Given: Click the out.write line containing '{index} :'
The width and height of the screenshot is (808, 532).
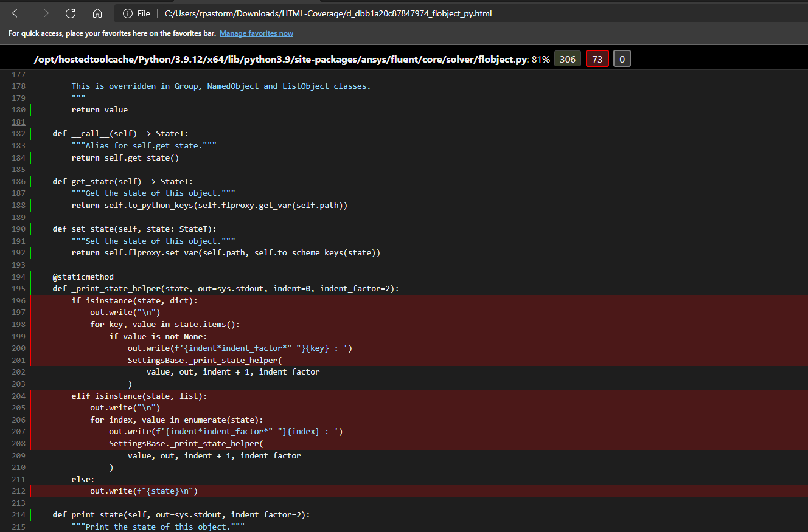Looking at the screenshot, I should tap(226, 432).
